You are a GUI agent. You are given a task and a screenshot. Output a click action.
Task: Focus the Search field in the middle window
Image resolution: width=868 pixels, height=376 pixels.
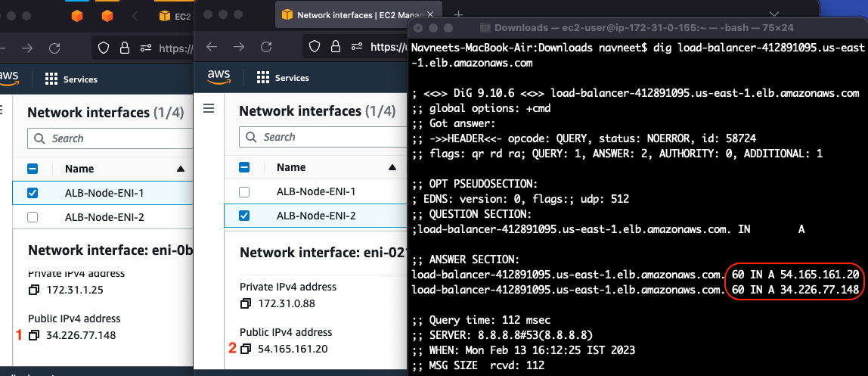(x=323, y=137)
